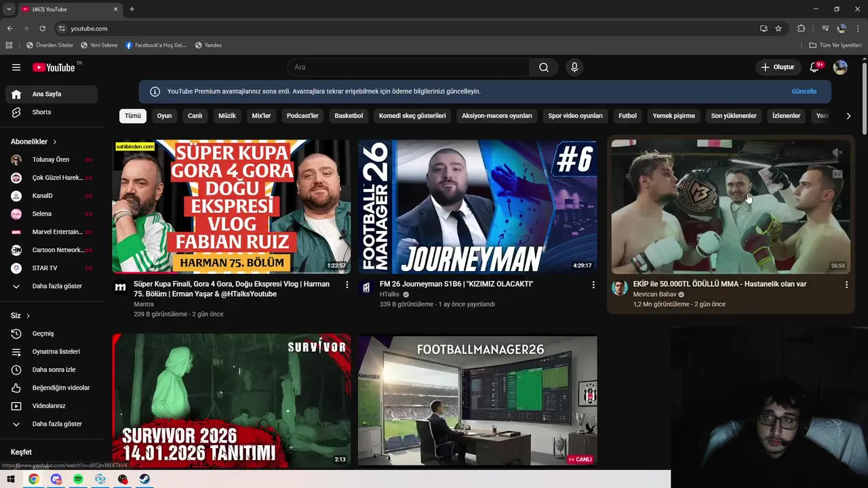Open the Mevtcan Bahav channel avatar
Image resolution: width=868 pixels, height=488 pixels.
coord(620,287)
